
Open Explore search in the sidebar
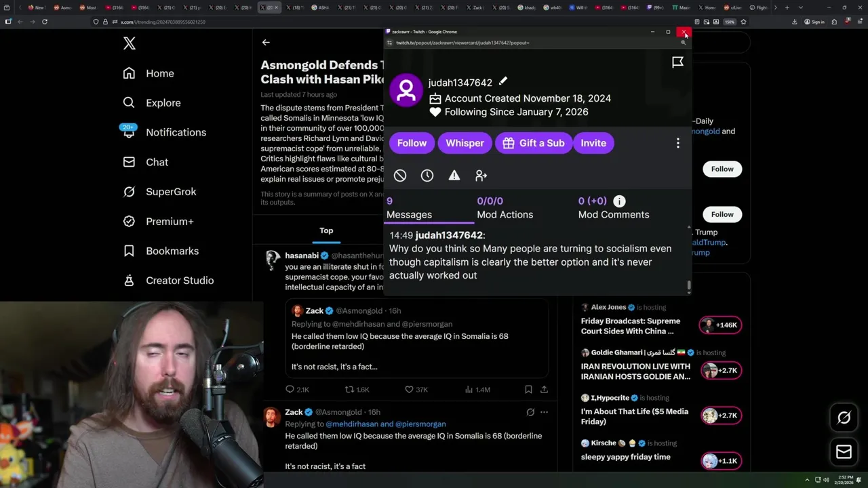coord(152,103)
